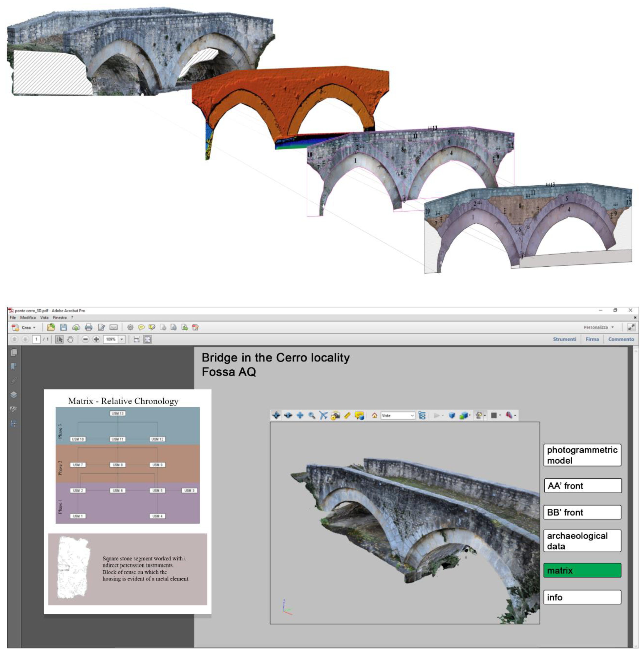Select the 3D Rotate tool
Viewport: 644px width, 654px height.
[276, 415]
